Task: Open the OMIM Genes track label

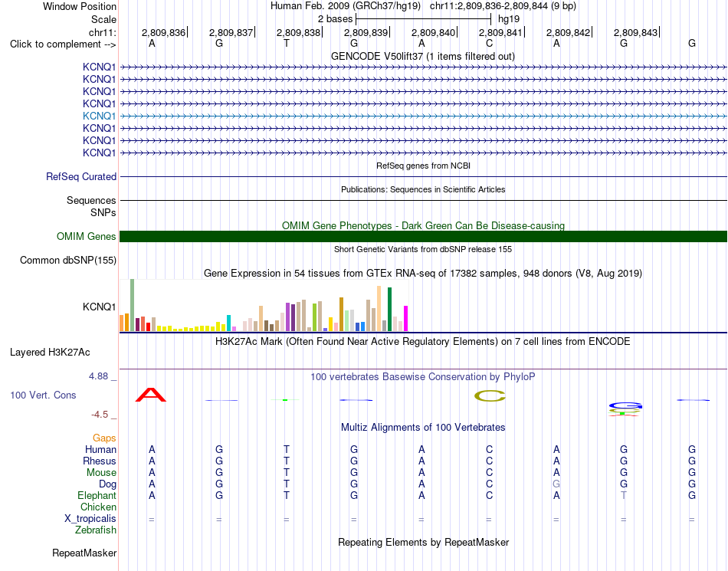Action: coord(86,236)
